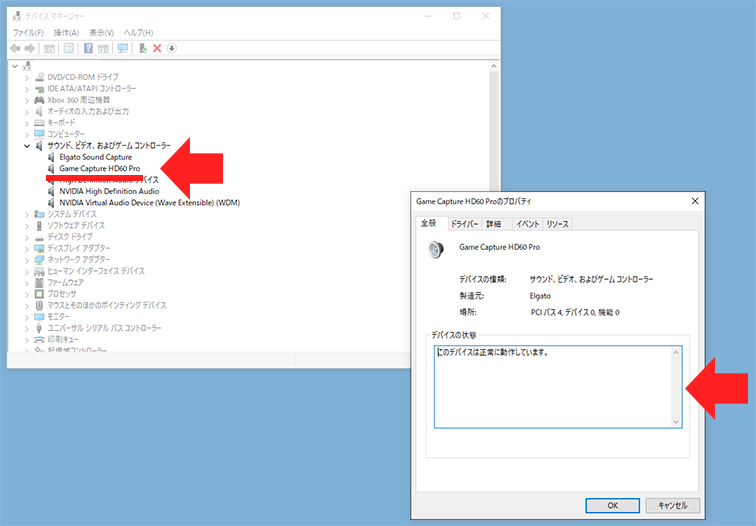Switch to the イベント tab
756x526 pixels.
527,224
